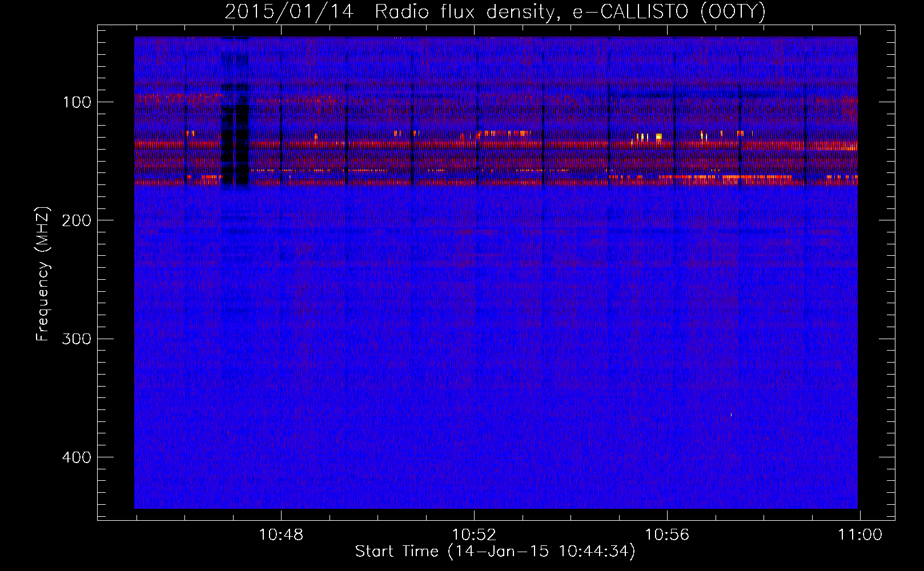Viewport: 924px width, 571px height.
Task: Click the plot title '2015/01/14 Radio flux density'
Action: [x=391, y=12]
